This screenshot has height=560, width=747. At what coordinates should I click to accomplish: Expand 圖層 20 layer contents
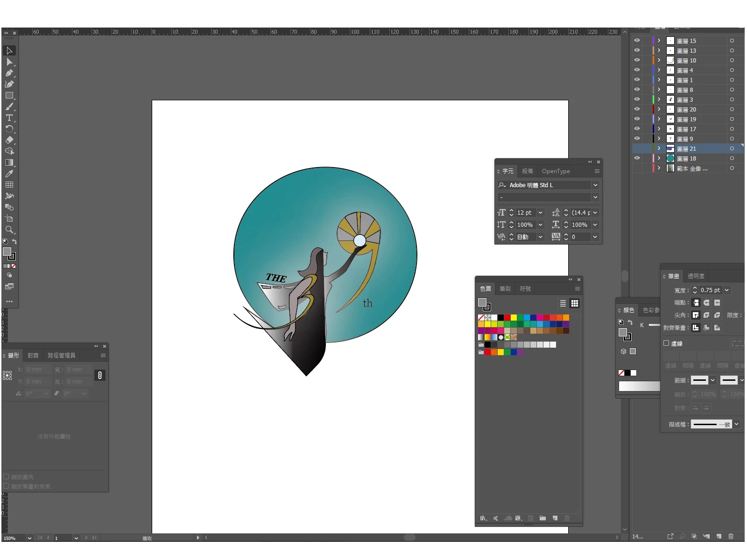click(659, 109)
